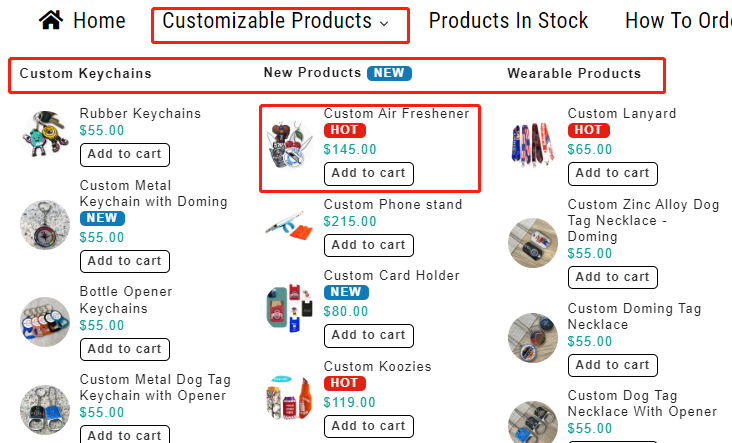This screenshot has height=443, width=732.
Task: Add Rubber Keychains to cart
Action: tap(124, 154)
